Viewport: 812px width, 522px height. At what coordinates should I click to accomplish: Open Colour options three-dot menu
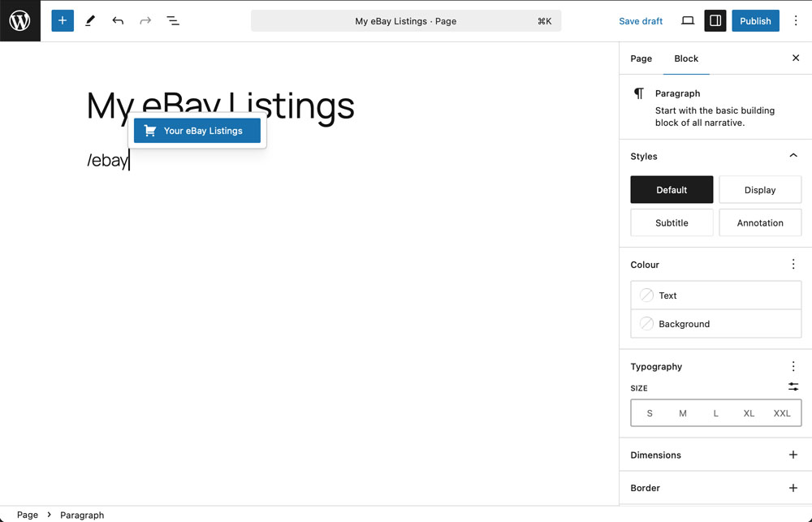tap(793, 264)
